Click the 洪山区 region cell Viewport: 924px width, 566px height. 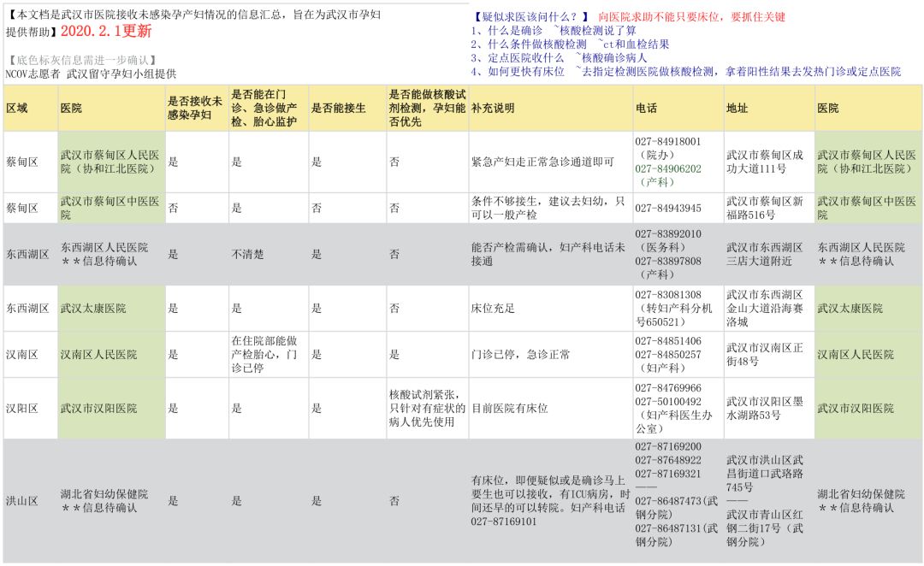pos(31,501)
